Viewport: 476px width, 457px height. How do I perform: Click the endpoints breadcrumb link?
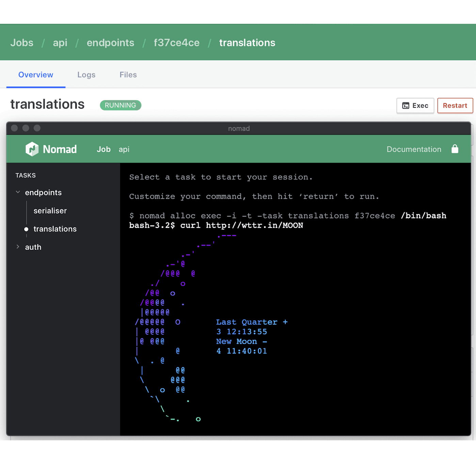[x=110, y=43]
